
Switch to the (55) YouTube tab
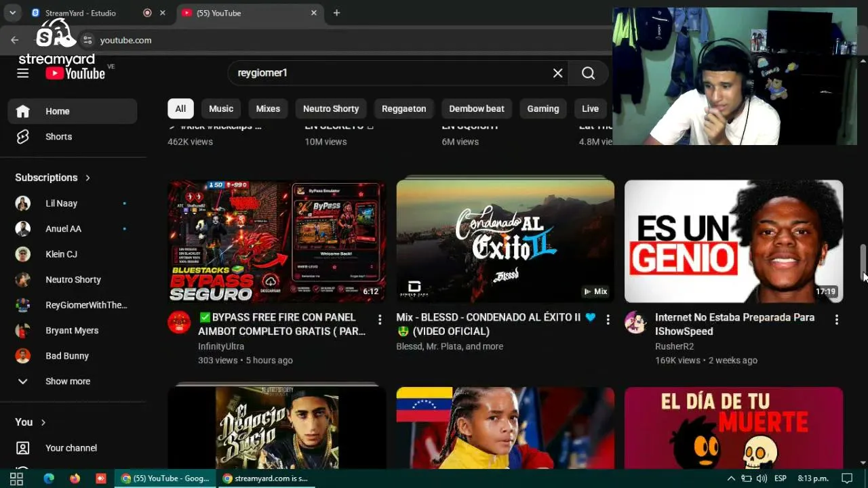pyautogui.click(x=250, y=13)
